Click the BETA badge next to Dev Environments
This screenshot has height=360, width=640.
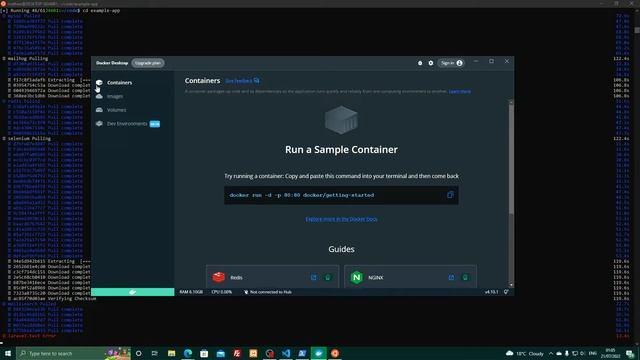click(155, 124)
